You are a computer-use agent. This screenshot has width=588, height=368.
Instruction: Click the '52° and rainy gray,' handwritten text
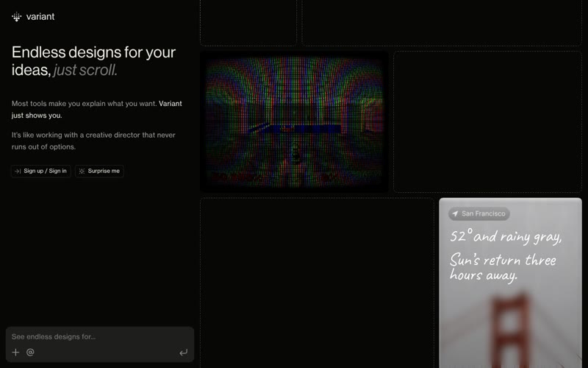[x=506, y=236]
